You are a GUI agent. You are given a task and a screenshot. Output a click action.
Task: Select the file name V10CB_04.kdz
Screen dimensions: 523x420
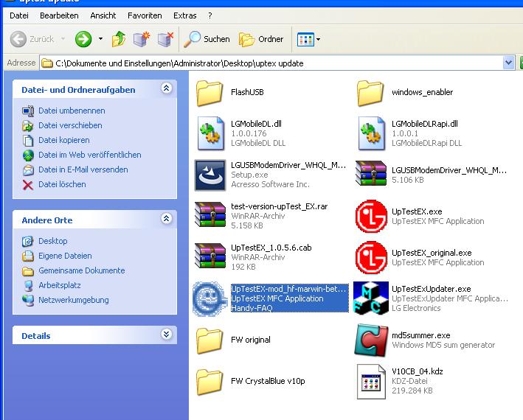pos(418,371)
